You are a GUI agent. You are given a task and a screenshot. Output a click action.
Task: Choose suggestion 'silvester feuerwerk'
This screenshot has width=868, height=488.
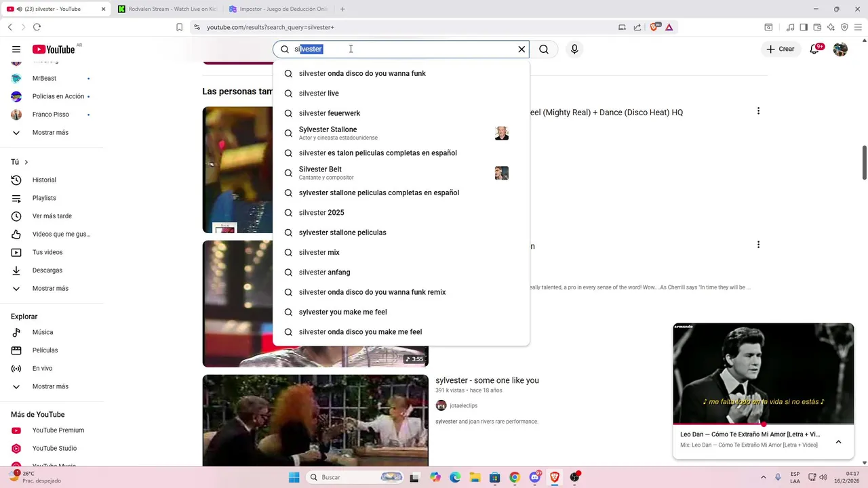tap(401, 113)
